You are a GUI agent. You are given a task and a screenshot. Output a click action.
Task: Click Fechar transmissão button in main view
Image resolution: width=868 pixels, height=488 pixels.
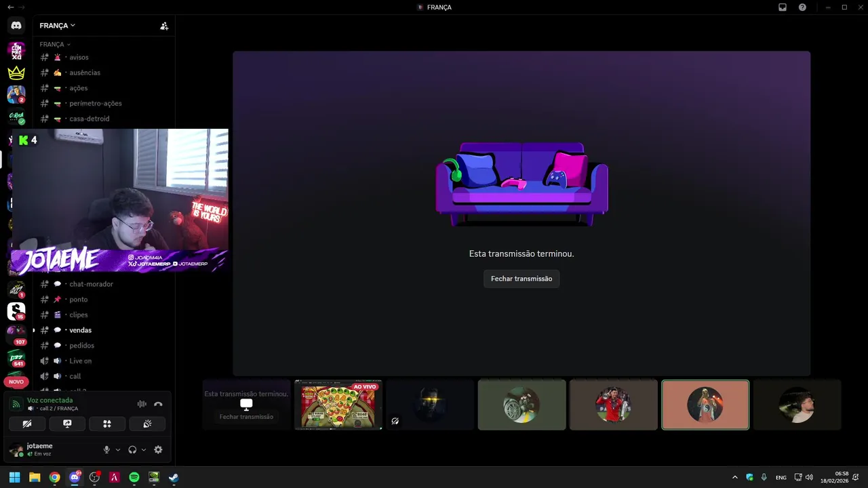[521, 279]
